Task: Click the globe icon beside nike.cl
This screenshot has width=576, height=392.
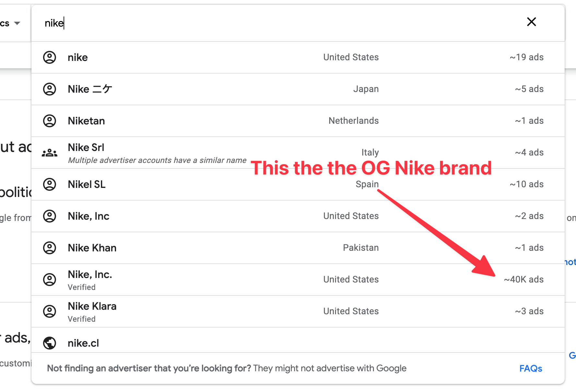Action: pos(50,343)
